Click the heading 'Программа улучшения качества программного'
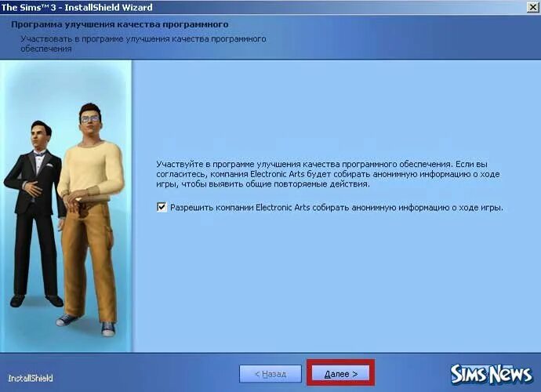 tap(120, 24)
